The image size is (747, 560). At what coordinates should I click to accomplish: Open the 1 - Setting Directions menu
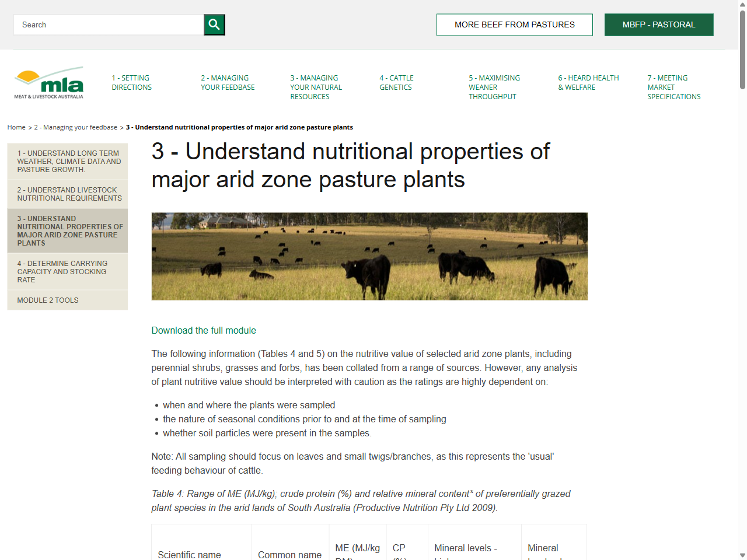131,82
